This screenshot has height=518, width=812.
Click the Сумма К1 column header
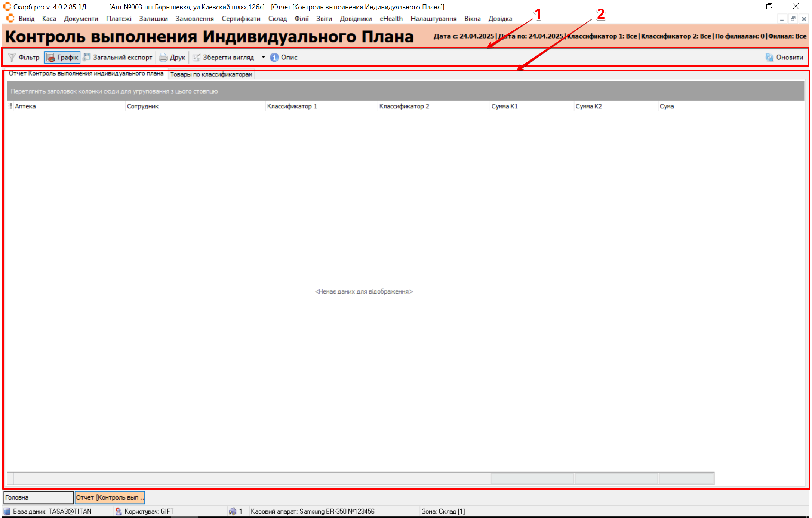504,106
